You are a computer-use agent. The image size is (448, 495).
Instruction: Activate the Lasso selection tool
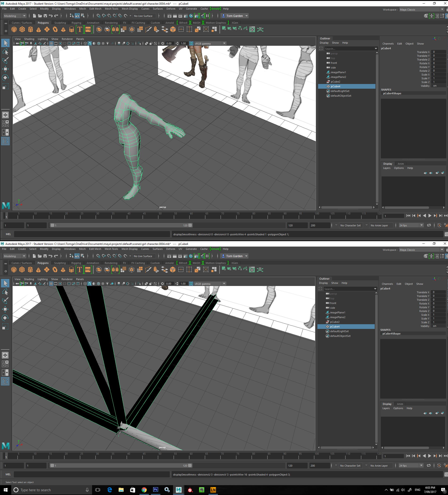[x=5, y=52]
